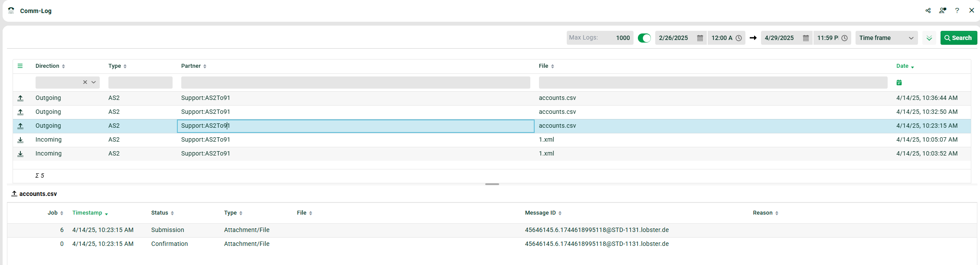Screen dimensions: 980x265
Task: Open the help question mark icon
Action: pos(957,10)
